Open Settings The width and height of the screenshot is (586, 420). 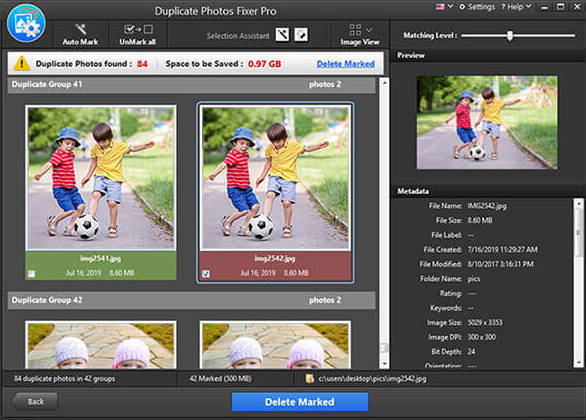[477, 7]
